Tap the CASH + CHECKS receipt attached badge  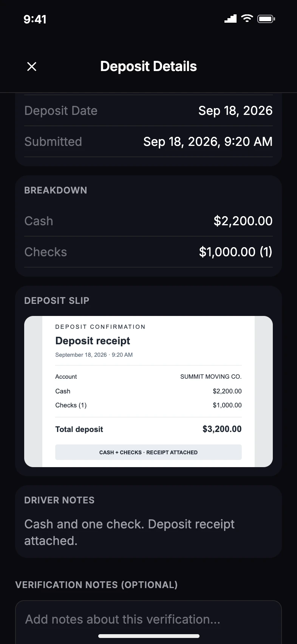click(148, 452)
